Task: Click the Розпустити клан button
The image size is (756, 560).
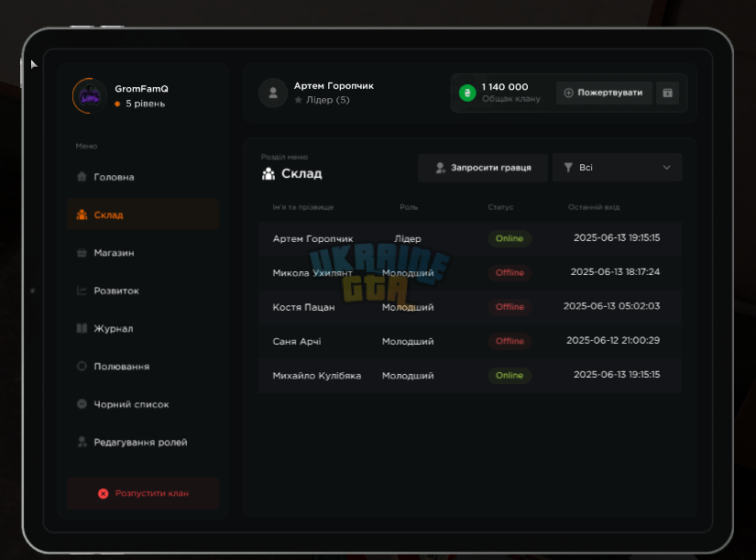Action: tap(143, 493)
